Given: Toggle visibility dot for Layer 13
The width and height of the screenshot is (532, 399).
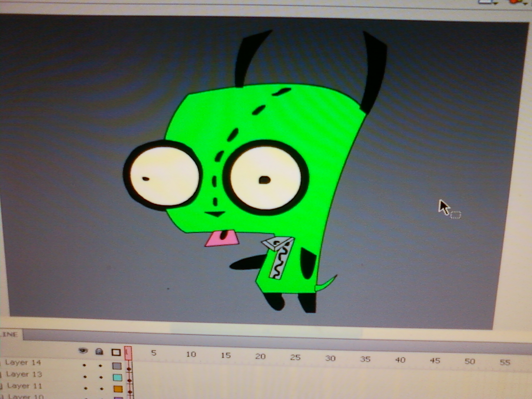Looking at the screenshot, I should tap(85, 377).
